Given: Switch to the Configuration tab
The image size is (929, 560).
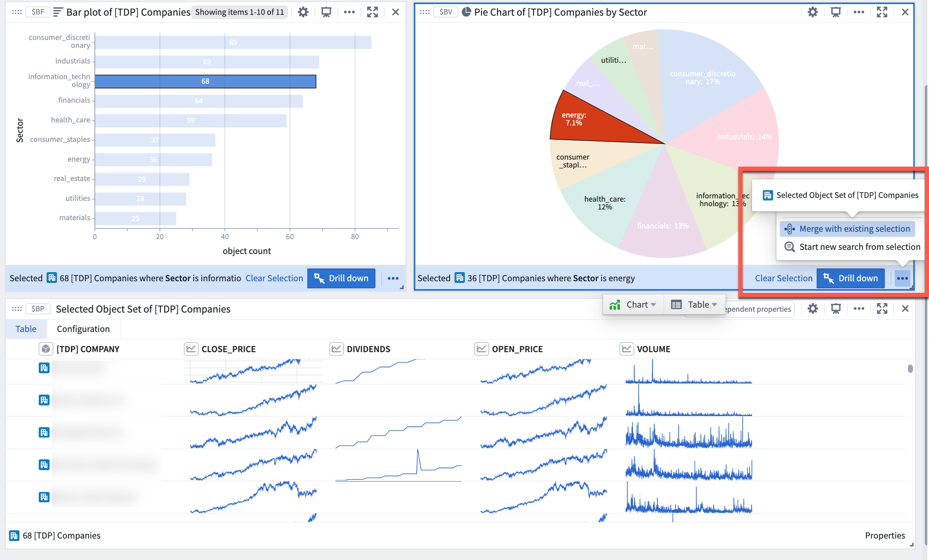Looking at the screenshot, I should click(83, 329).
